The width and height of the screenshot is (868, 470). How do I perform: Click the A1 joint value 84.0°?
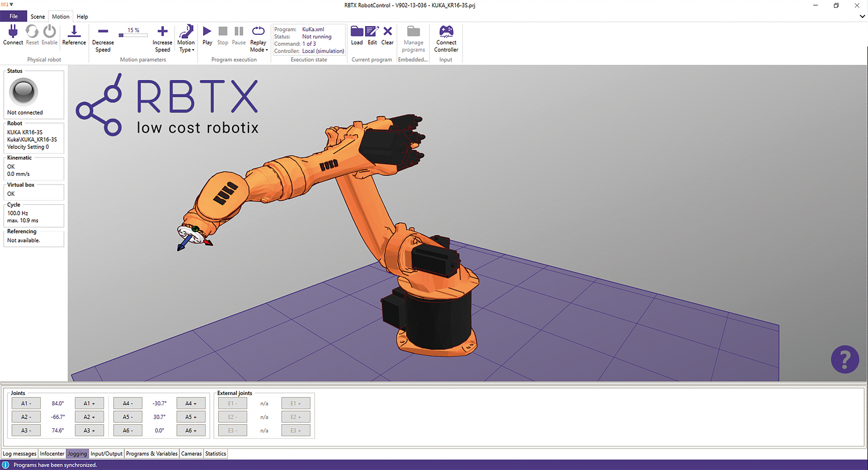[x=57, y=403]
